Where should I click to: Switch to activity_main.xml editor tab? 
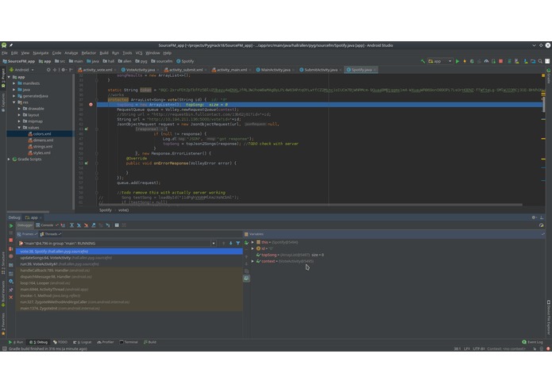tap(231, 70)
